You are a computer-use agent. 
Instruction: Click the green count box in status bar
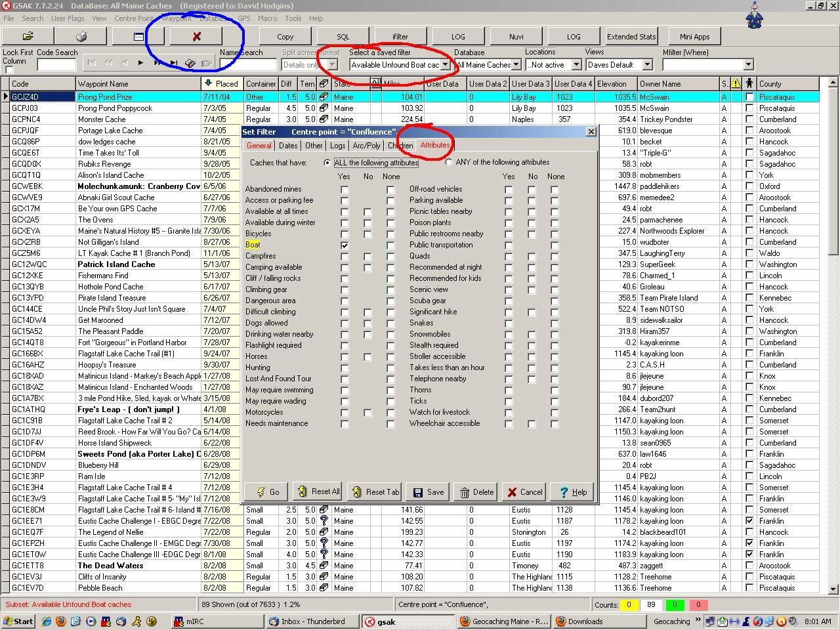[x=675, y=605]
